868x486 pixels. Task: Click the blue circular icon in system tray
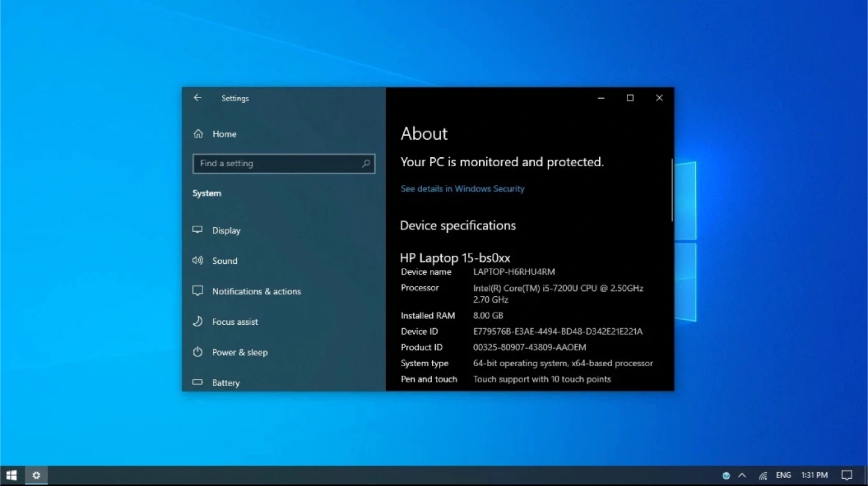pyautogui.click(x=726, y=475)
